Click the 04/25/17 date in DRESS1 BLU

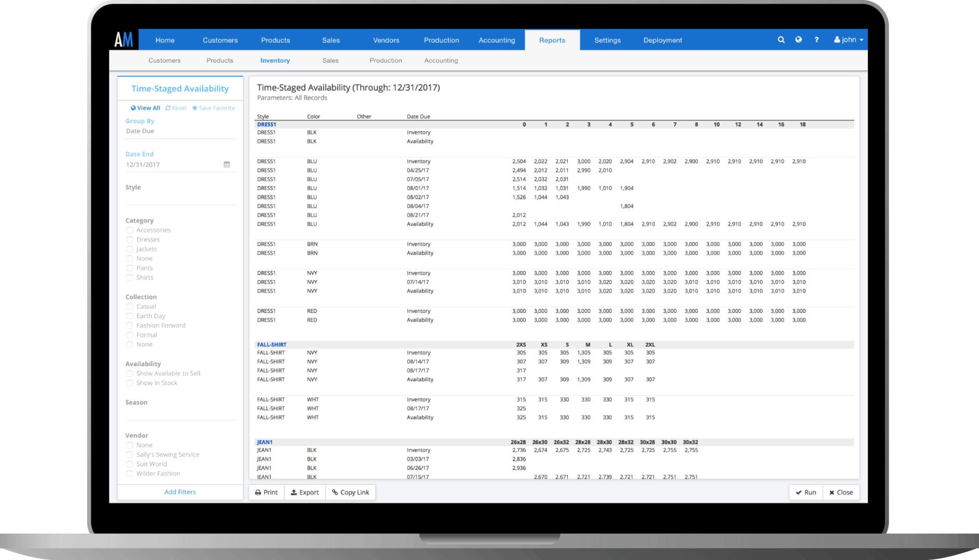(x=418, y=170)
